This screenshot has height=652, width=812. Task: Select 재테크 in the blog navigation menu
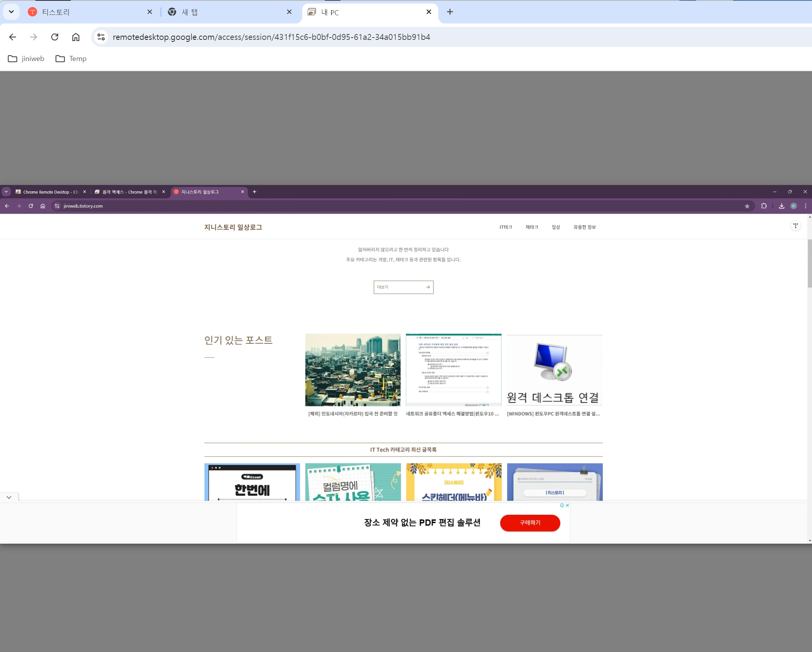(532, 227)
